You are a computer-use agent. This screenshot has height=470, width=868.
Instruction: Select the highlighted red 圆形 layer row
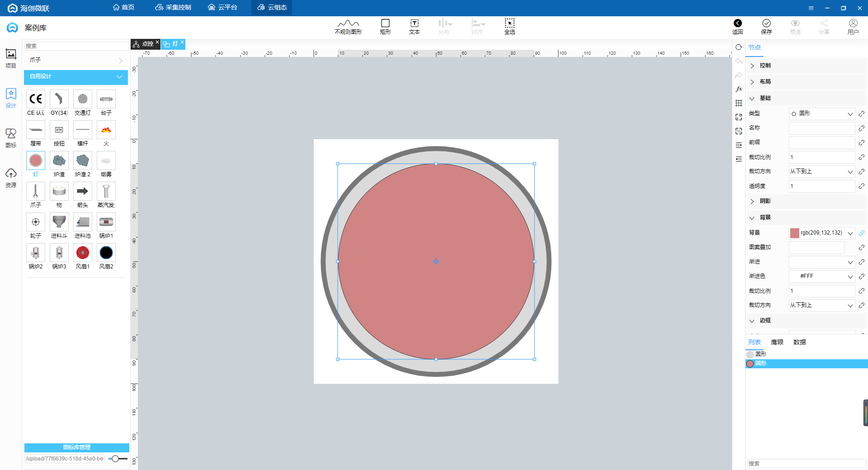click(x=807, y=364)
